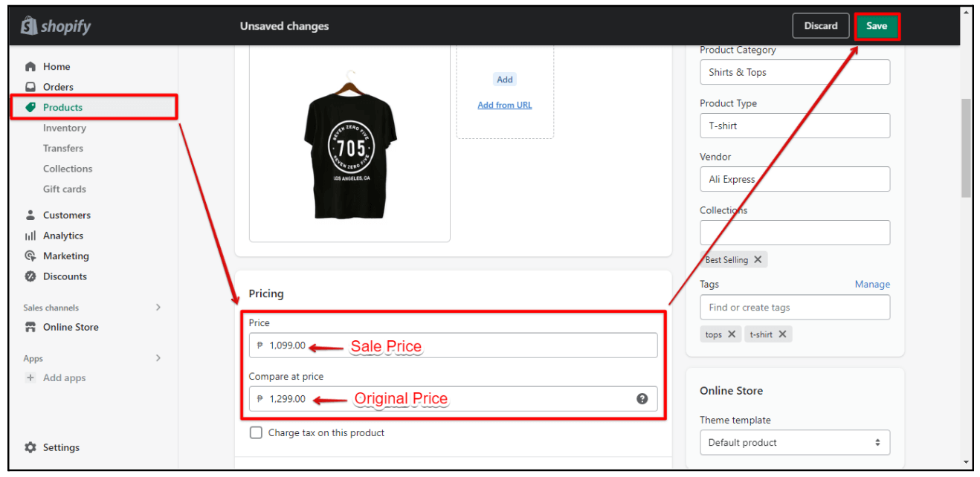
Task: Click the Marketing target icon
Action: 30,256
